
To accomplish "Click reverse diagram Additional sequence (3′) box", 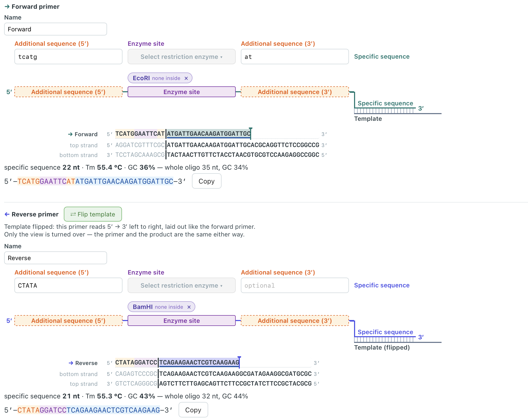I will pyautogui.click(x=295, y=321).
